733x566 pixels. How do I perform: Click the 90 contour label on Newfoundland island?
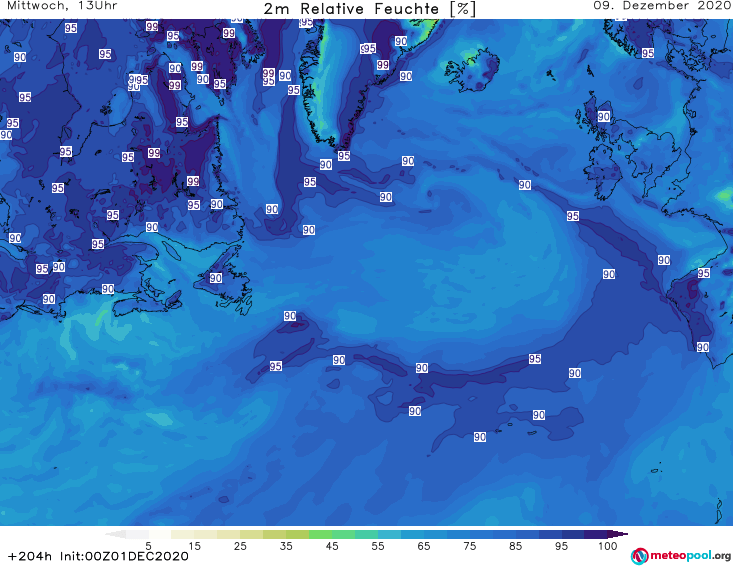click(x=216, y=278)
